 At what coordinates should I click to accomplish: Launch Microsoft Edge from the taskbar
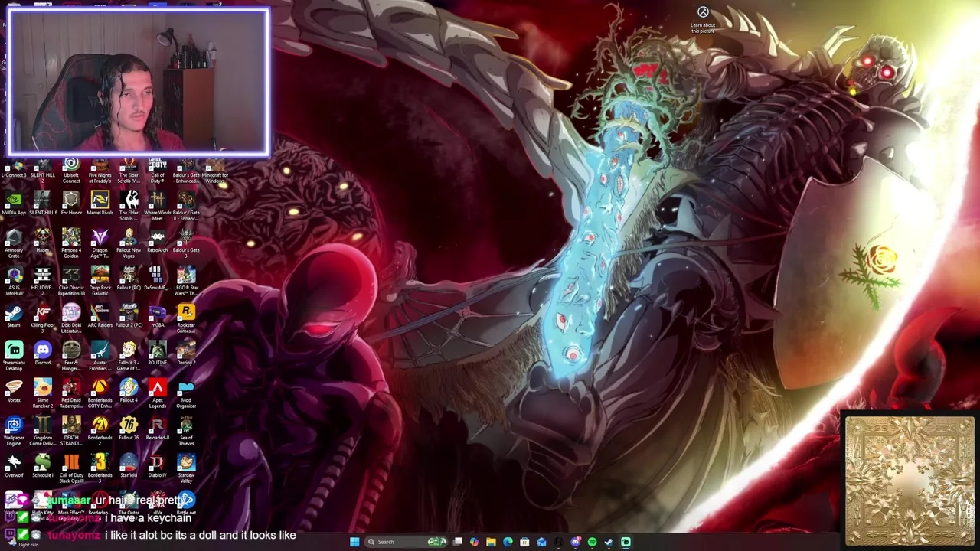(x=508, y=542)
